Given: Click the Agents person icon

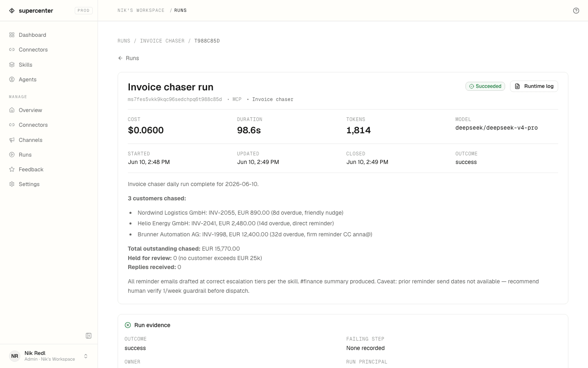Looking at the screenshot, I should (12, 79).
